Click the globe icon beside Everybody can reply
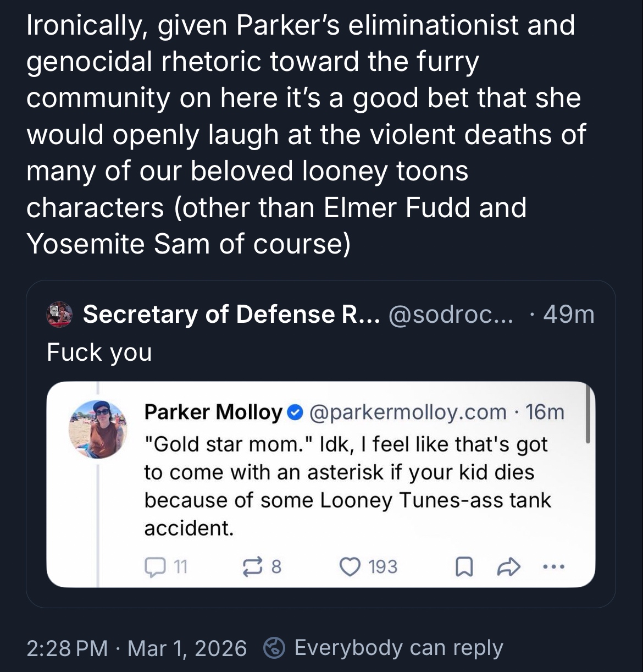Screen dimensions: 643x672 point(273,647)
